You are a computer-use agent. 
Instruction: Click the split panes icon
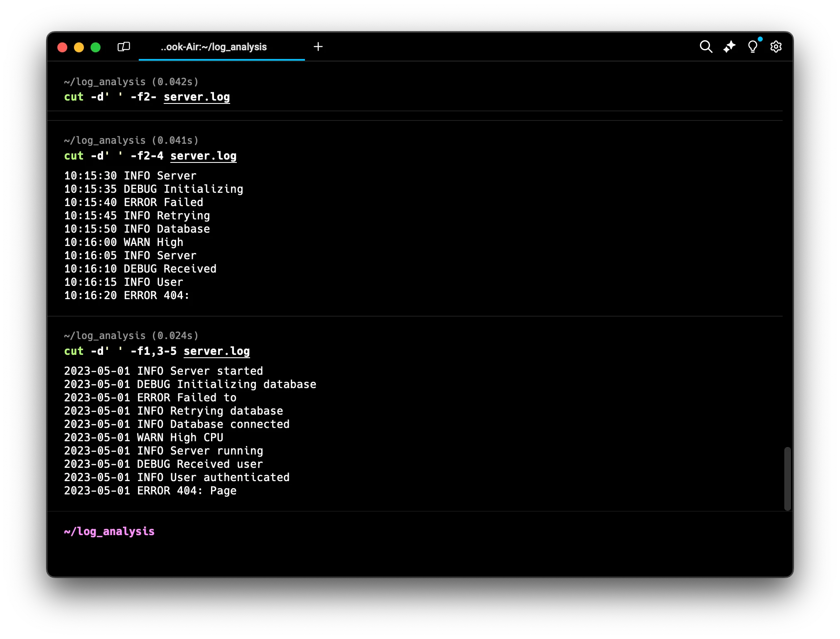pos(124,47)
